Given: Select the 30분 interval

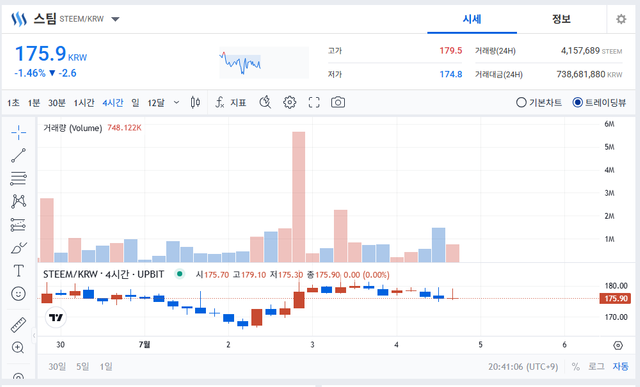Looking at the screenshot, I should [57, 103].
